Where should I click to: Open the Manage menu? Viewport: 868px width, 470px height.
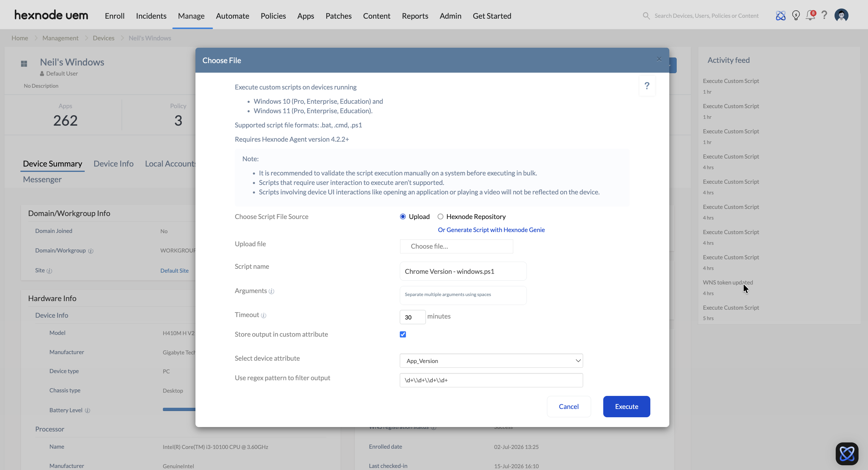pos(191,16)
